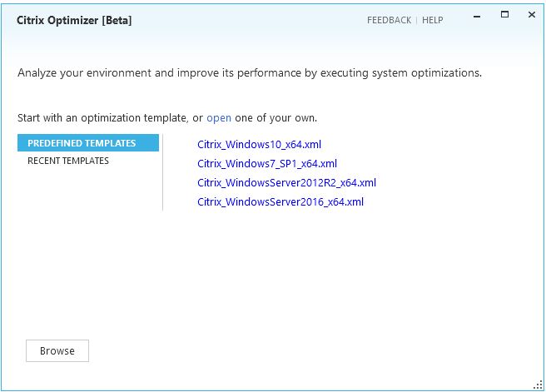Open the Citrix_Windows7_SP1_x64.xml template
Image resolution: width=546 pixels, height=392 pixels.
267,164
